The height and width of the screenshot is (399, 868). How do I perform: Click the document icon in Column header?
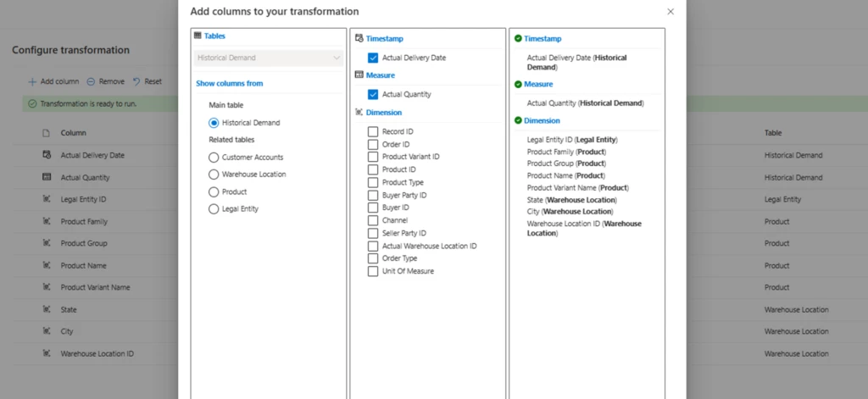click(47, 133)
